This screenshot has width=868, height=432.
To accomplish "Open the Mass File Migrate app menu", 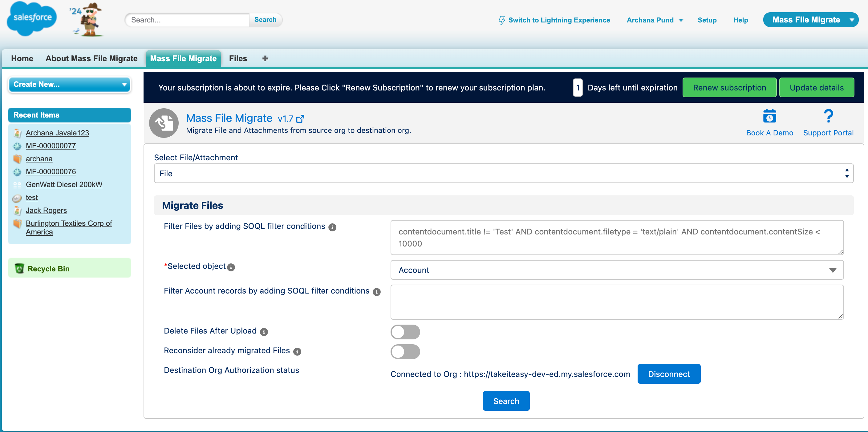I will click(x=810, y=20).
